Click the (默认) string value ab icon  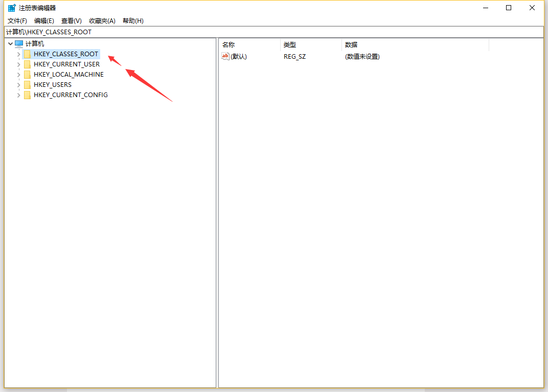coord(225,56)
